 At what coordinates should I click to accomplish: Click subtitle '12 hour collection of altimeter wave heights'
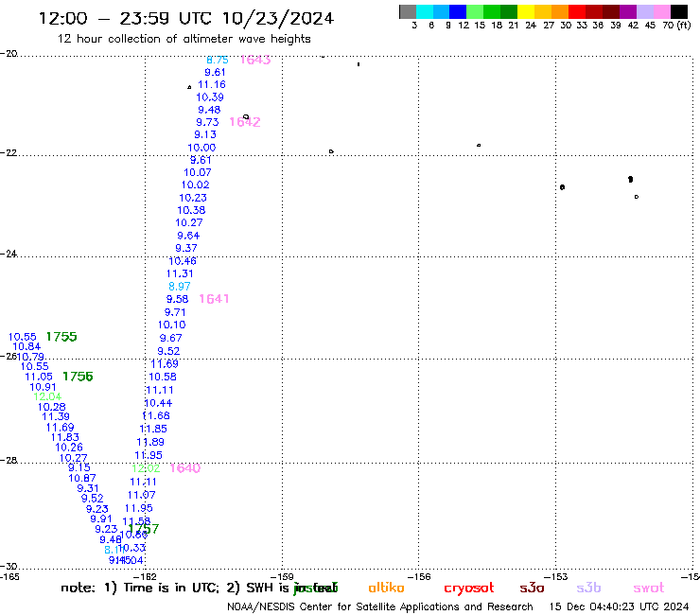(x=184, y=39)
